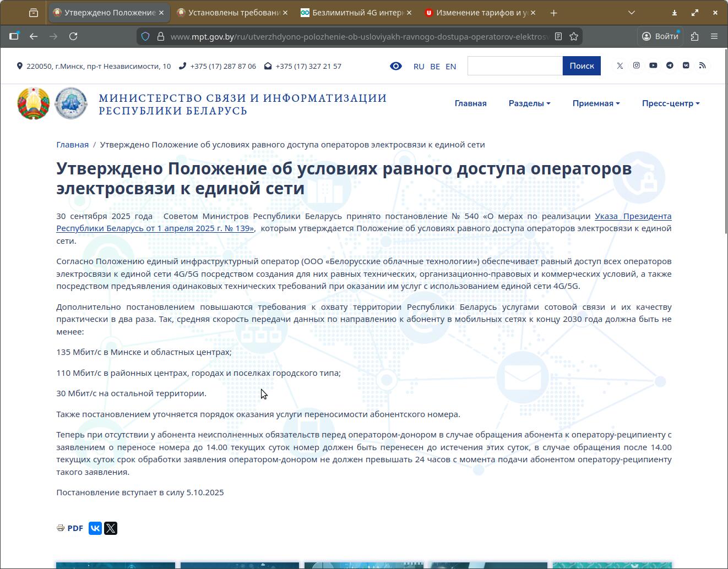Click the ministry round seal logo
This screenshot has height=569, width=728.
71,103
